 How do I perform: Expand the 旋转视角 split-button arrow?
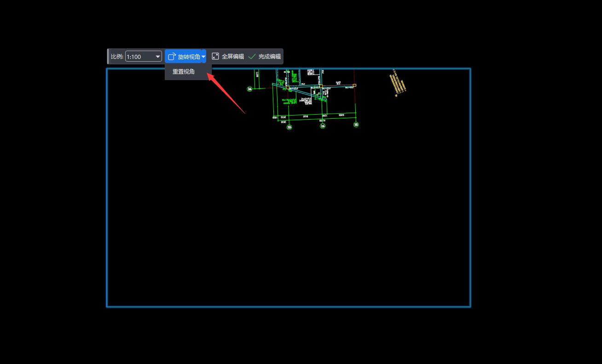point(203,57)
